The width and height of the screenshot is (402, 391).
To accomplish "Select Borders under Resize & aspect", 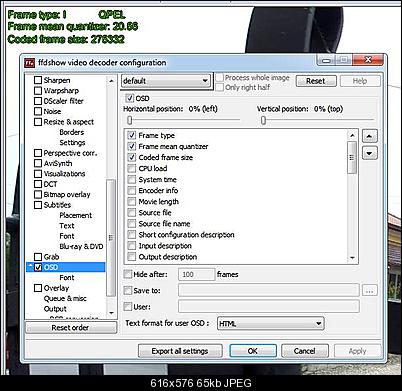I will 72,132.
